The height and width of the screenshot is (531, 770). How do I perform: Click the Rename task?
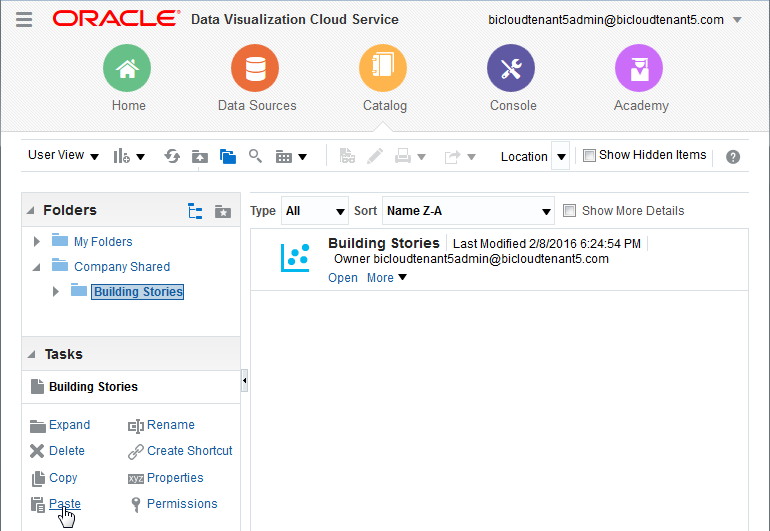coord(170,424)
